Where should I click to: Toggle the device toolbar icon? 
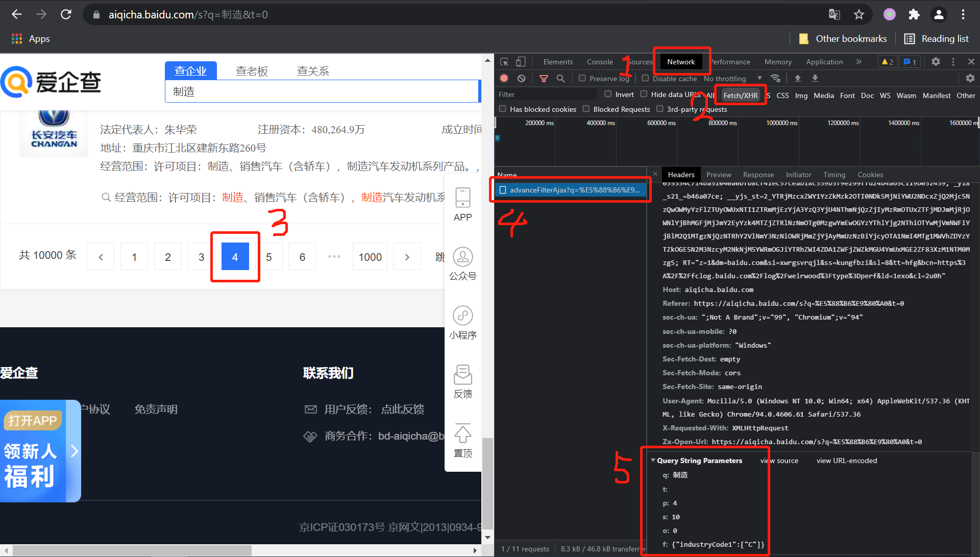pos(521,62)
